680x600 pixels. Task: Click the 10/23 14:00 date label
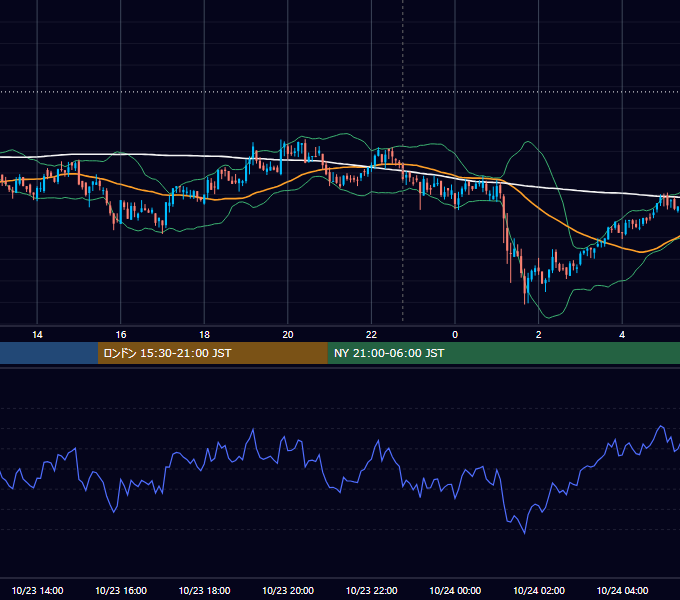pos(37,590)
